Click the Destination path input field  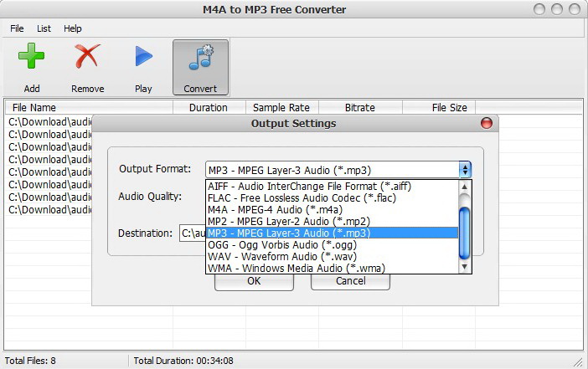click(x=193, y=233)
